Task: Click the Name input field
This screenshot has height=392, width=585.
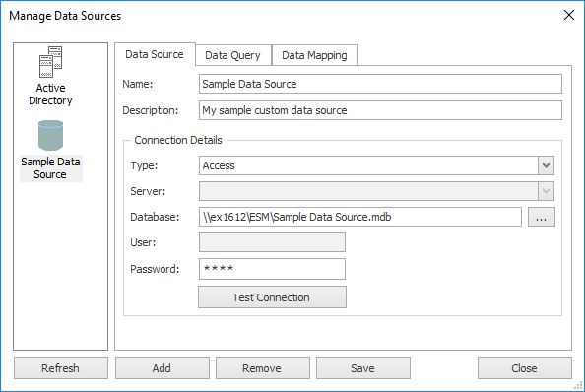Action: (x=380, y=84)
